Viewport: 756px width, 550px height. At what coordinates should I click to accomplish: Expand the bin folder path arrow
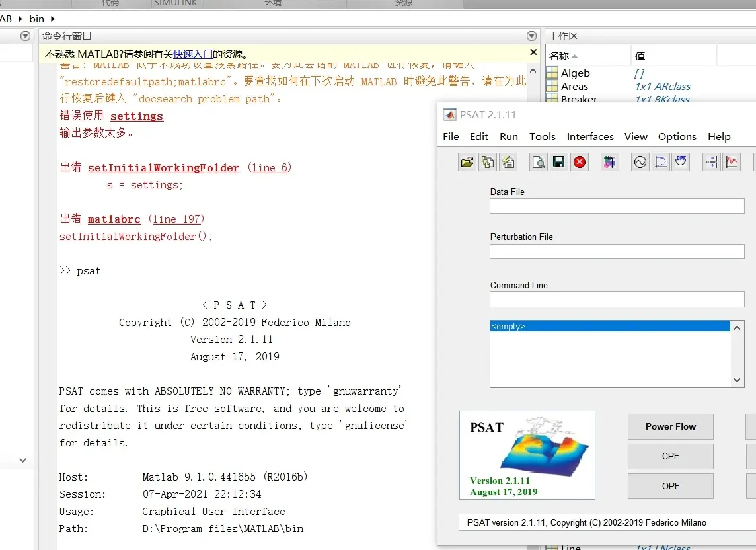tap(53, 19)
